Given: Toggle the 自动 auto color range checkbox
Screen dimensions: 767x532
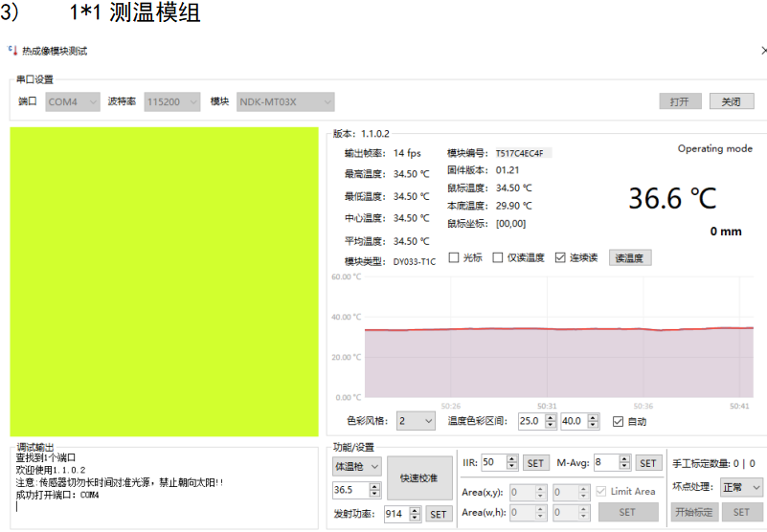Looking at the screenshot, I should [618, 421].
